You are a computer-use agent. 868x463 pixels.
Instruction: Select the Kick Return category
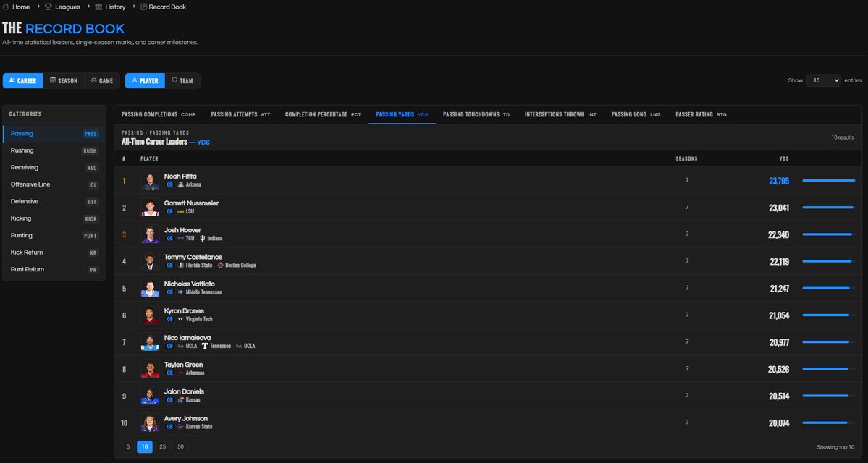coord(54,252)
